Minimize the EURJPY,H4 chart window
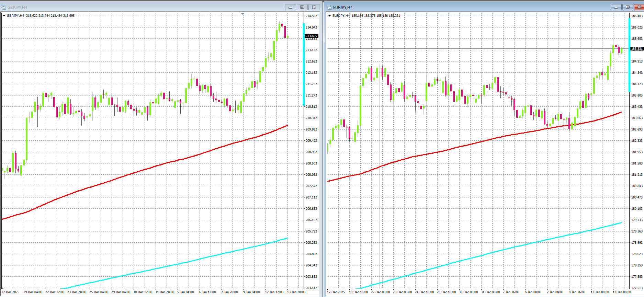This screenshot has width=644, height=297. 616,7
